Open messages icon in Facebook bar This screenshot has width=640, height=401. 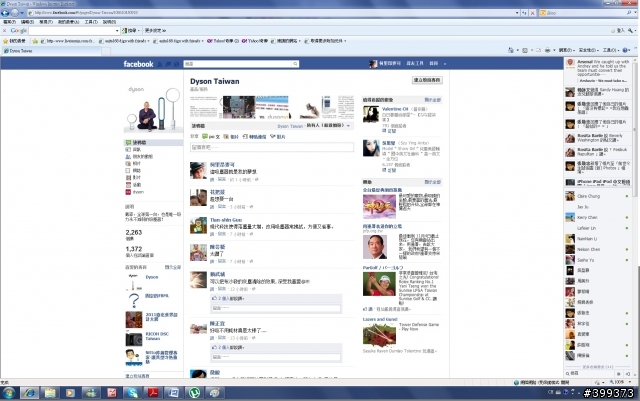click(x=168, y=64)
